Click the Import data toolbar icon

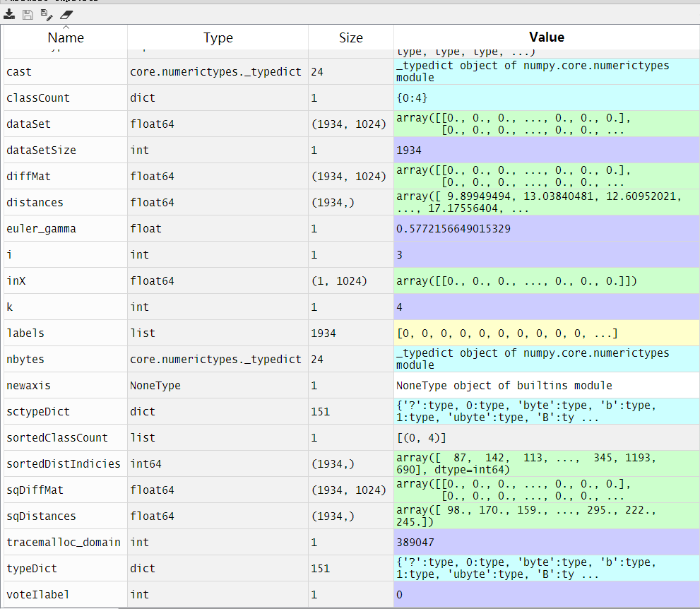[x=9, y=15]
